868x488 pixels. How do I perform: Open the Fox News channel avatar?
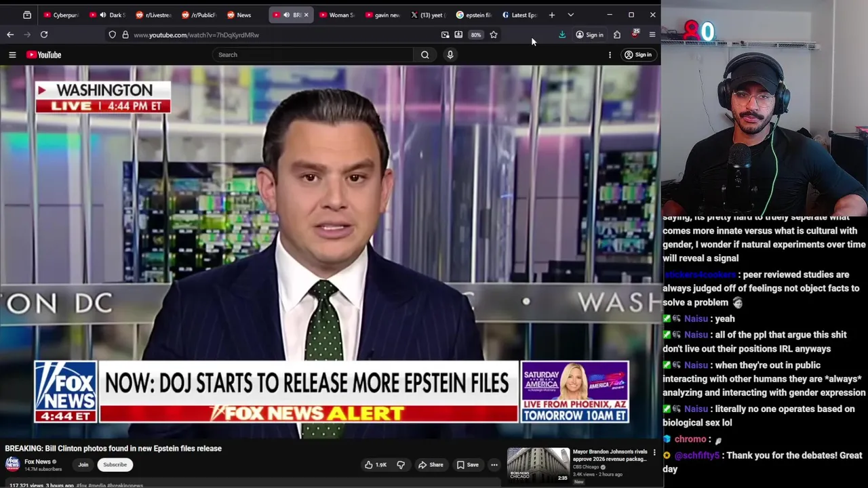12,464
